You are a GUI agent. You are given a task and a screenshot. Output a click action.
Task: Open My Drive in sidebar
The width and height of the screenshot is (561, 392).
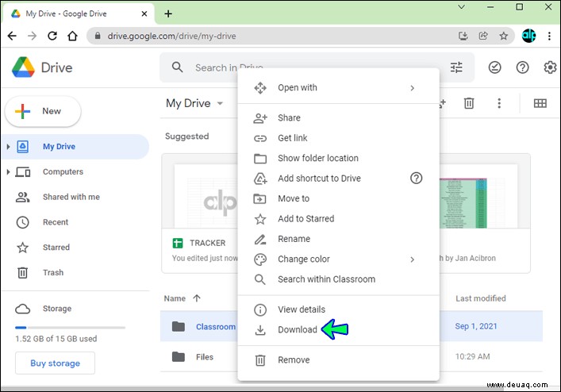click(75, 147)
